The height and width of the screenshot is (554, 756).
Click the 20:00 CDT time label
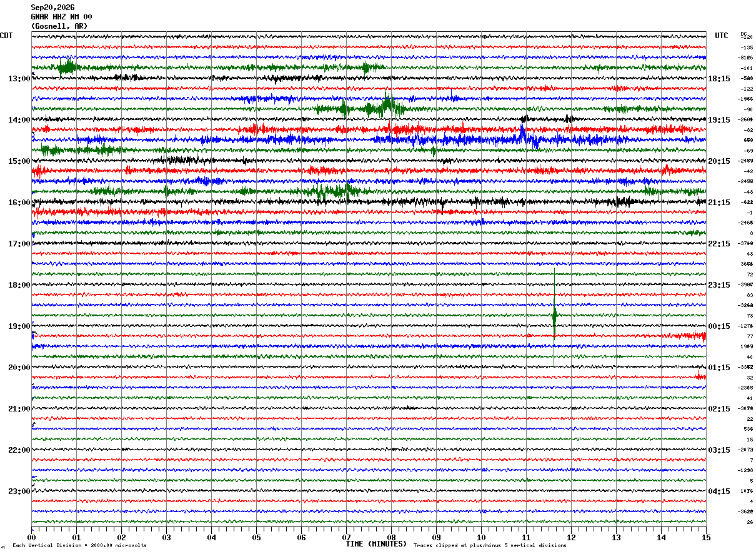19,368
